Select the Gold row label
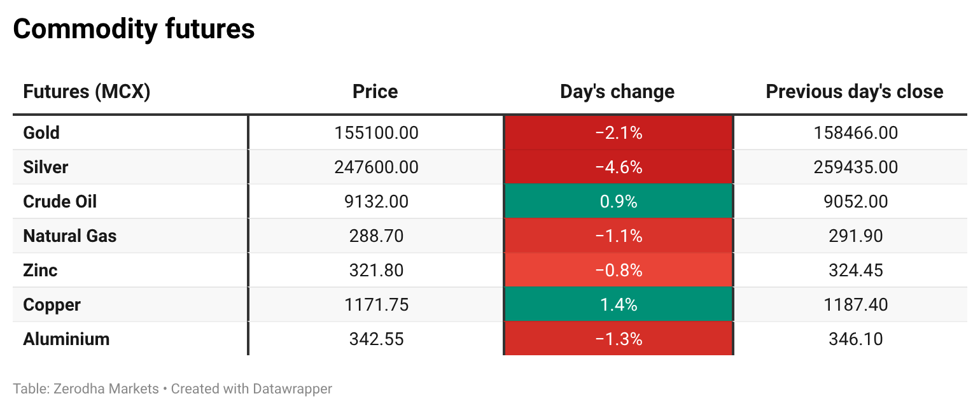Image resolution: width=980 pixels, height=410 pixels. [41, 132]
